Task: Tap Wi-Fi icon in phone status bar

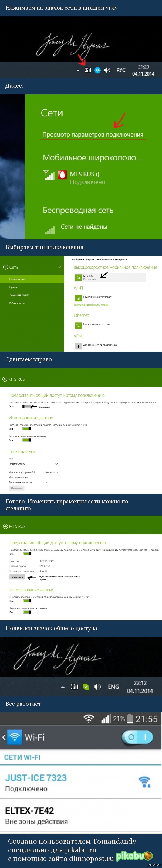Action: 89,719
